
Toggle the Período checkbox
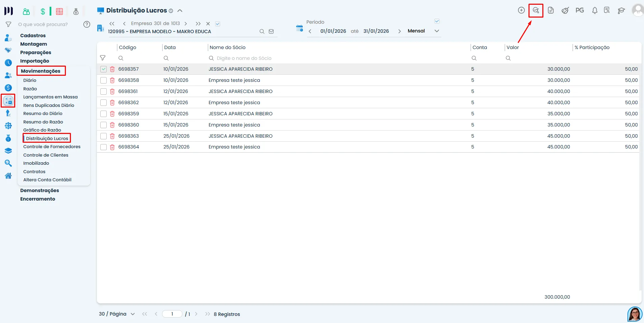(437, 21)
